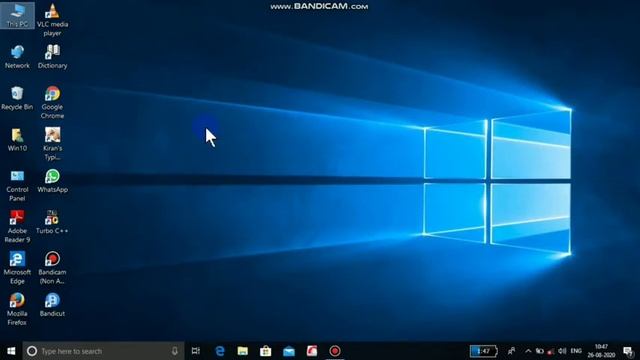The image size is (640, 360).
Task: Click battery status tray icon
Action: coord(540,351)
